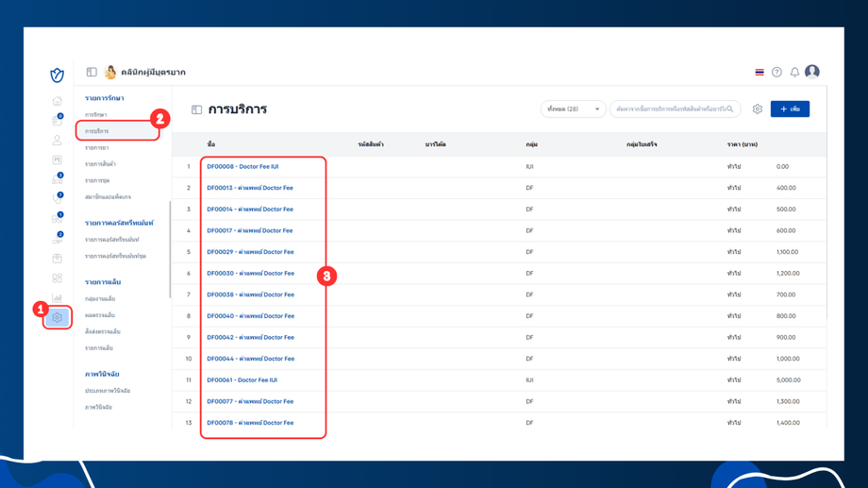Image resolution: width=868 pixels, height=488 pixels.
Task: Click the ราคา (บาท) column header
Action: tap(743, 144)
